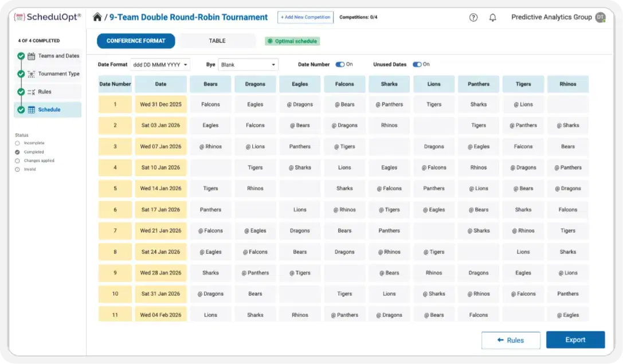Click the green check beside Schedule

(21, 109)
